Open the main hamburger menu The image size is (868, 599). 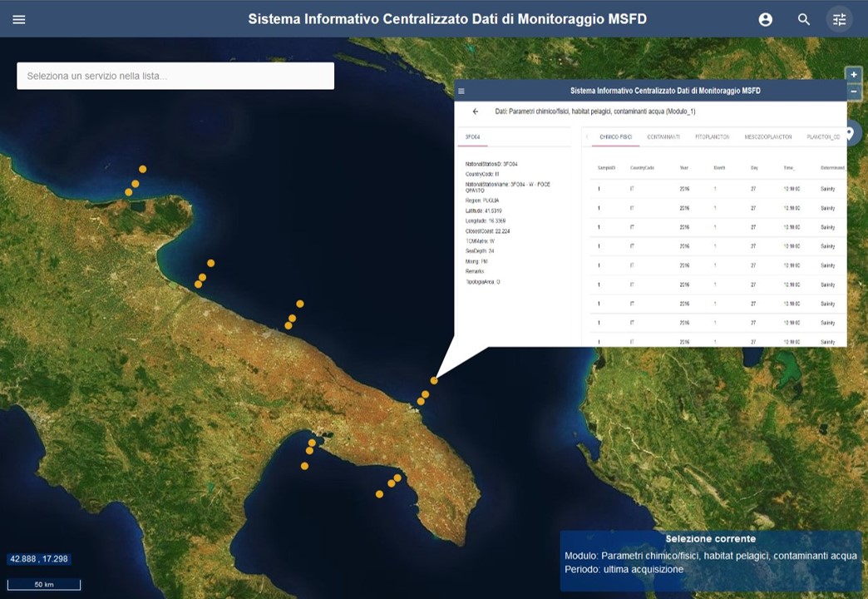coord(19,19)
